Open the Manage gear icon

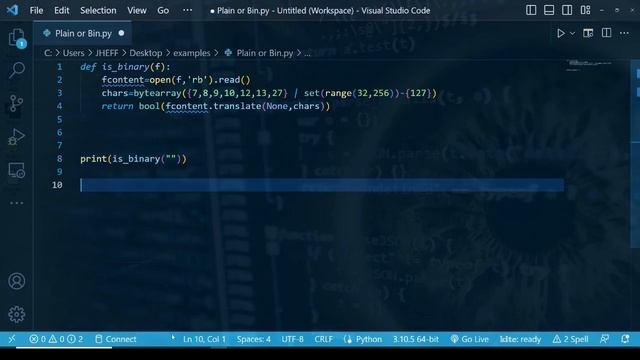17,314
